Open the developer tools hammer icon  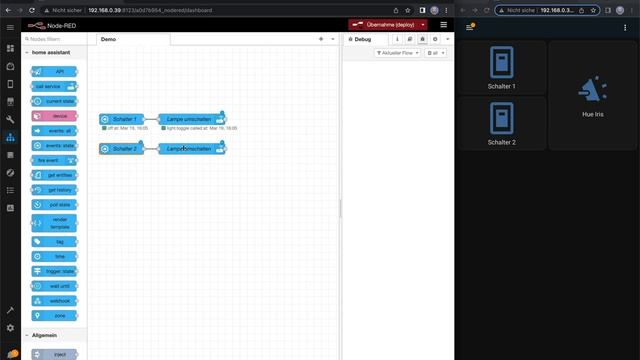pyautogui.click(x=10, y=310)
